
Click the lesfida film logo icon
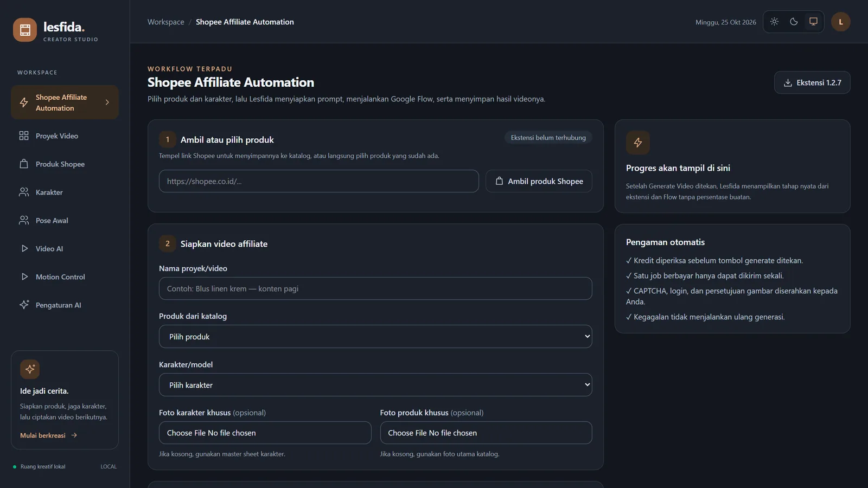click(x=25, y=30)
